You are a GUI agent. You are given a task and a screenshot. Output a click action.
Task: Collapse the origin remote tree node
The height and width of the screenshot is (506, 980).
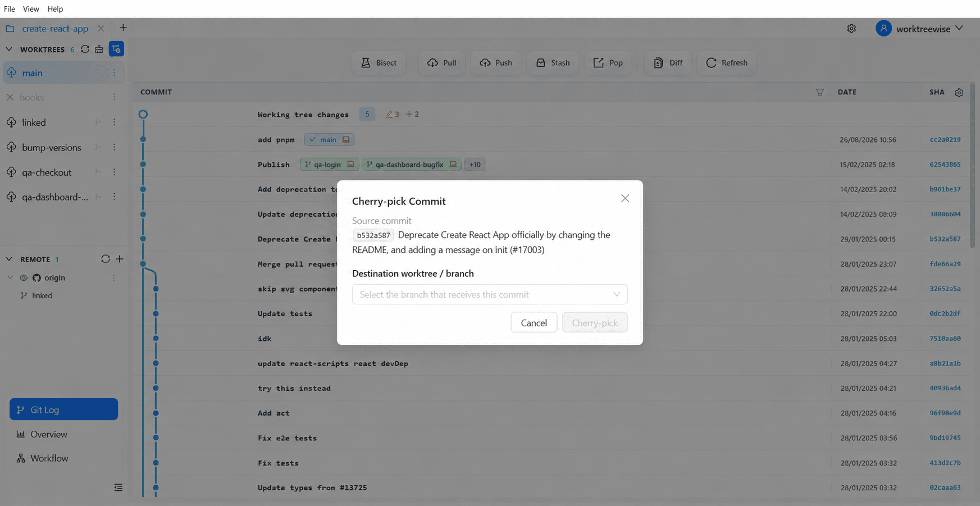click(10, 277)
